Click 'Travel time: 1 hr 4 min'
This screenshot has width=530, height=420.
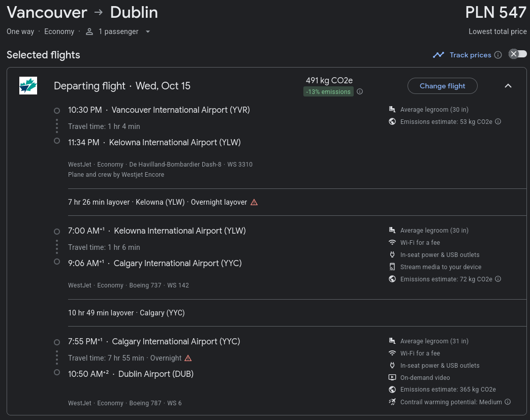[104, 126]
